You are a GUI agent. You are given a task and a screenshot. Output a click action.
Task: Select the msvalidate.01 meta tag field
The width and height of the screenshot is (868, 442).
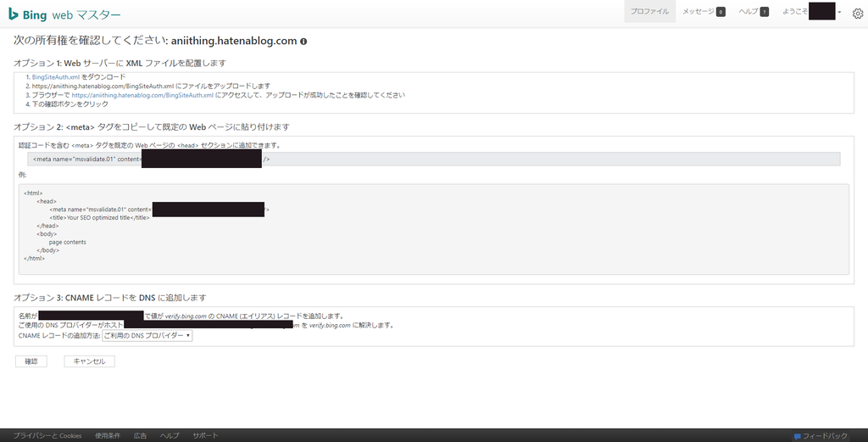(433, 159)
